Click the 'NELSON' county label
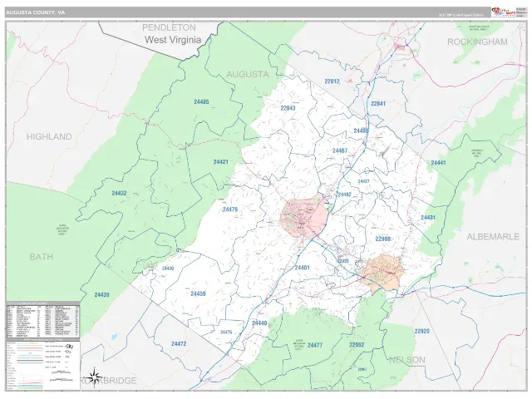The height and width of the screenshot is (399, 532). tap(406, 360)
